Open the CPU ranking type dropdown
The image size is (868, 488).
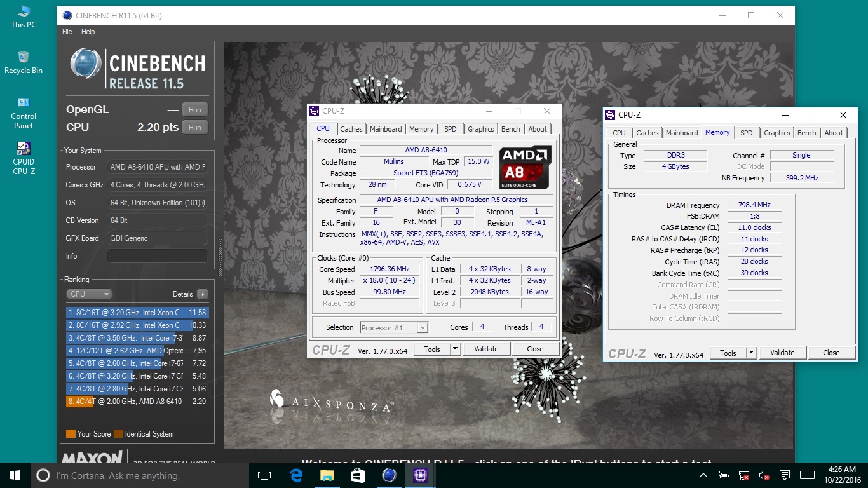[x=89, y=294]
